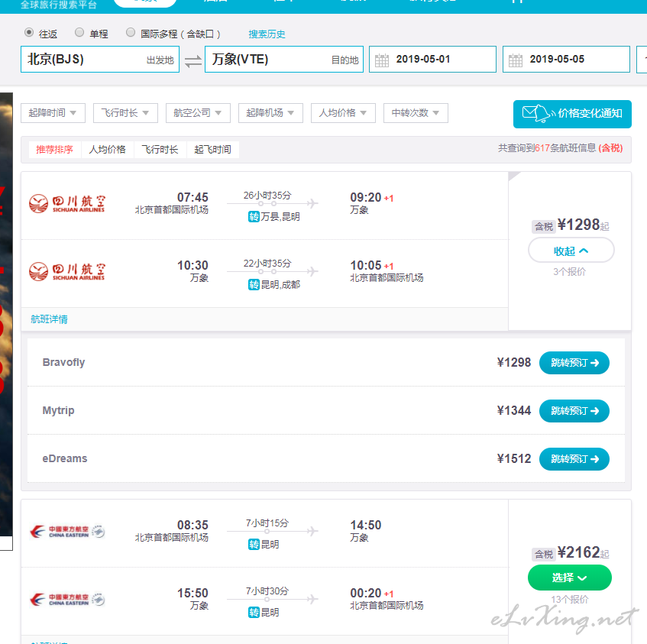Click transfer icon beside 万县,昆明
This screenshot has width=647, height=644.
(254, 217)
